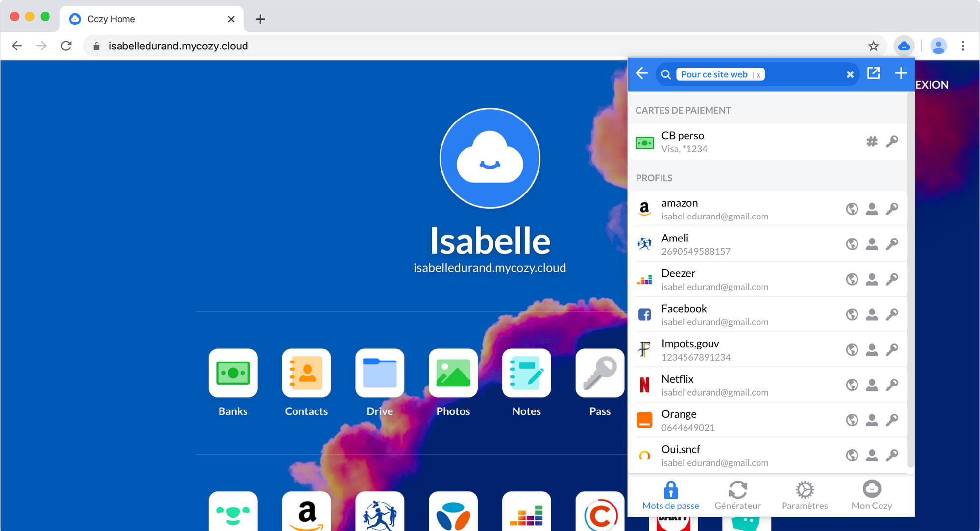Open Chrome profile avatar menu
This screenshot has height=531, width=980.
tap(938, 46)
